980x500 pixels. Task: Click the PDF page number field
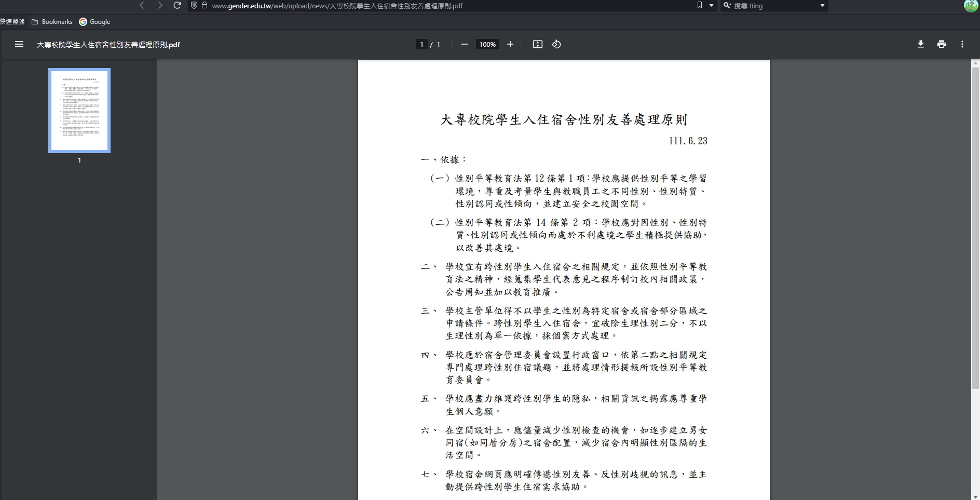tap(421, 44)
